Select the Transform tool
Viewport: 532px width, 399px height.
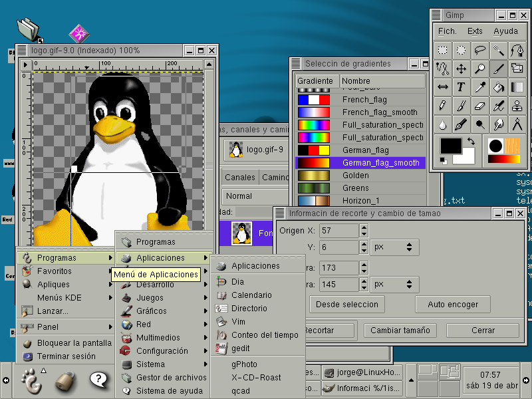pos(517,69)
